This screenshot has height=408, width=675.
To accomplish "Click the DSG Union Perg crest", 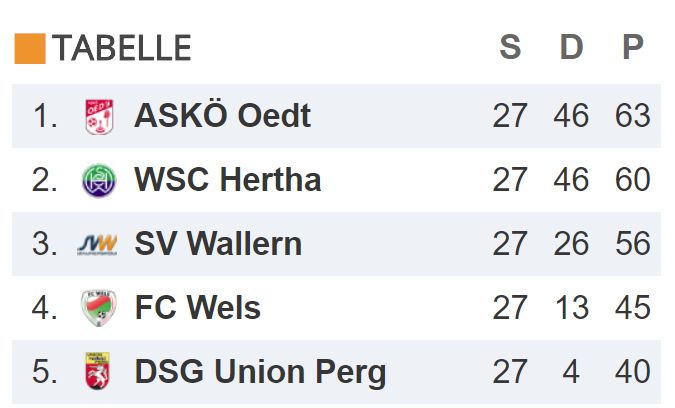I will coord(98,372).
